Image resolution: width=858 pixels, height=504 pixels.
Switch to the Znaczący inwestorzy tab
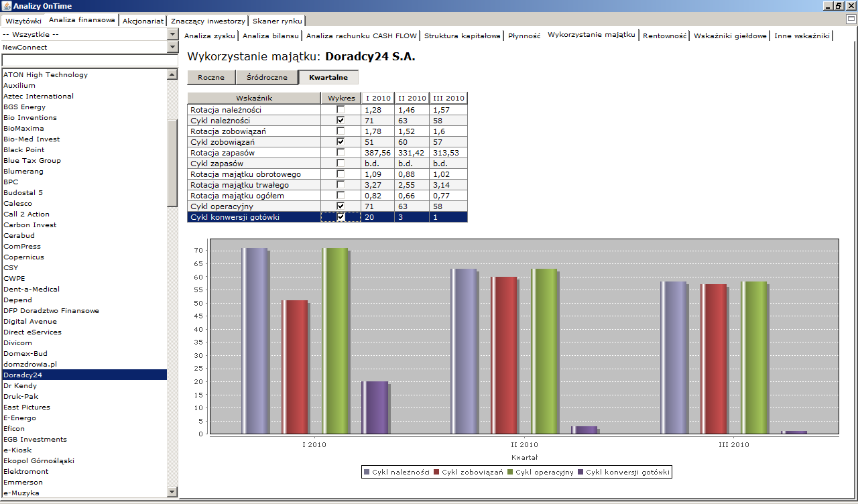point(208,21)
